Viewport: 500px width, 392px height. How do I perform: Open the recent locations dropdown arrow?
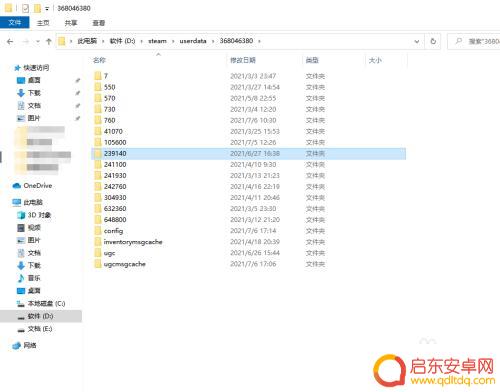coord(38,42)
